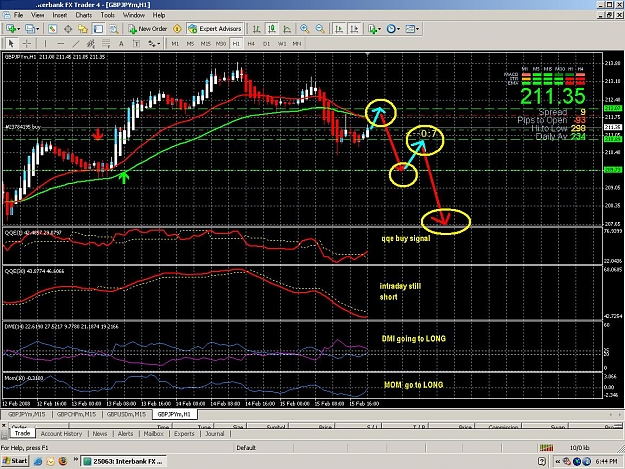This screenshot has width=625, height=469.
Task: Open the Templates icon
Action: pos(410,29)
